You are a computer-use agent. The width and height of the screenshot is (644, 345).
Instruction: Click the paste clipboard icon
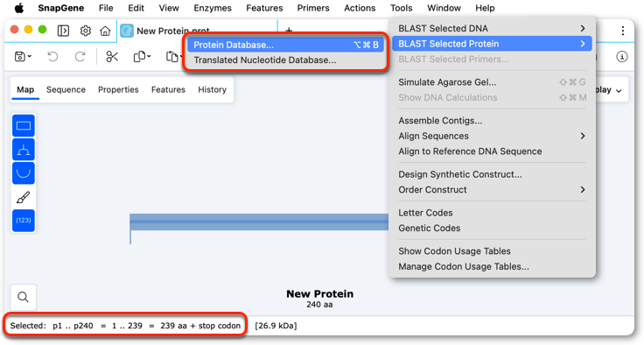click(x=171, y=56)
